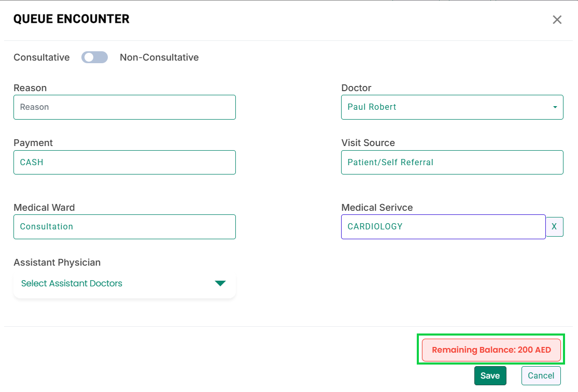The image size is (578, 392).
Task: Focus the Reason input field
Action: click(124, 107)
